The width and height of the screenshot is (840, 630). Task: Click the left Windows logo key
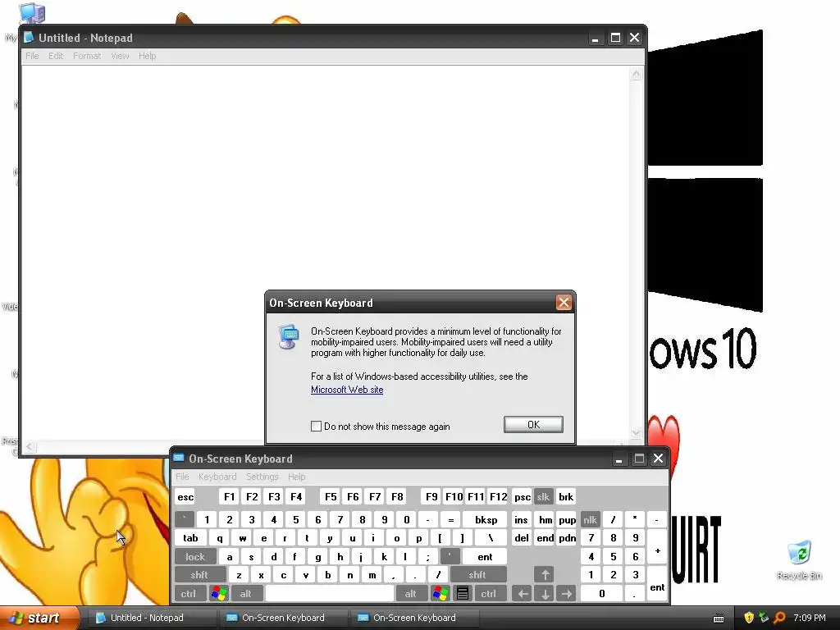point(219,594)
